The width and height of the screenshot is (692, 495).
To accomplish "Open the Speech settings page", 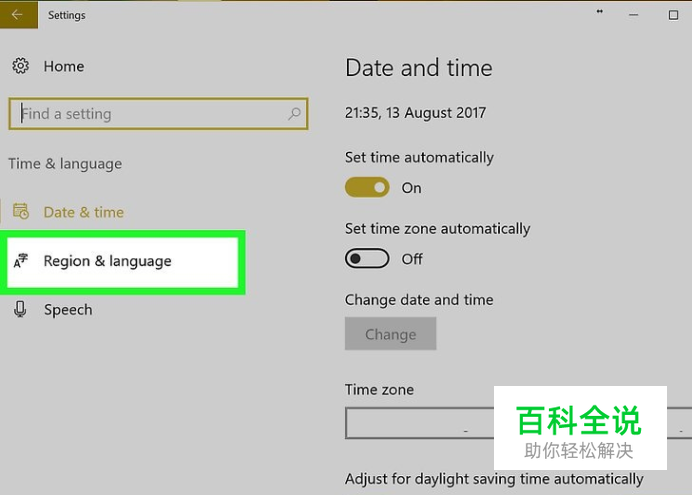I will coord(68,310).
